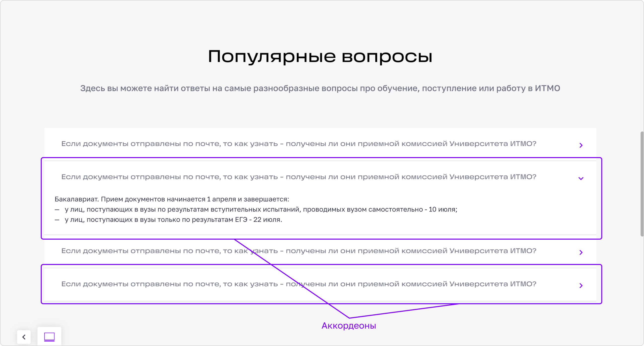Open the fourth question row text
This screenshot has width=644, height=346.
tap(299, 284)
